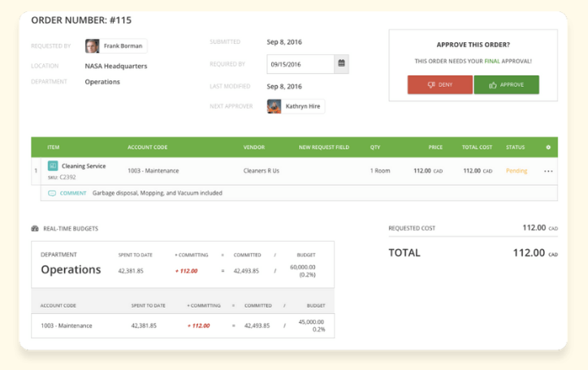Image resolution: width=588 pixels, height=370 pixels.
Task: Click the Cleaning Service item icon
Action: click(53, 166)
